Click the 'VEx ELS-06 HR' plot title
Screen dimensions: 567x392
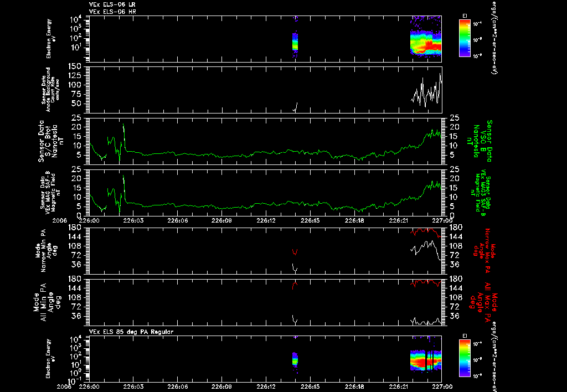[x=112, y=12]
